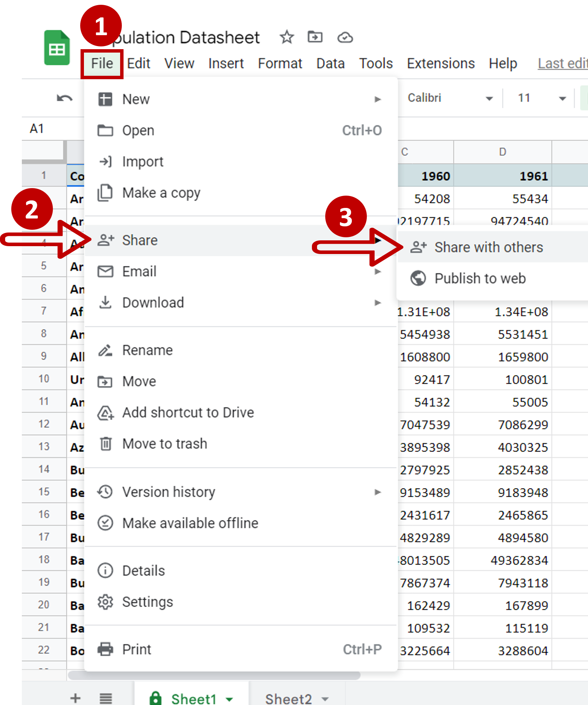588x705 pixels.
Task: Click the horizontal scrollbar
Action: 214,675
